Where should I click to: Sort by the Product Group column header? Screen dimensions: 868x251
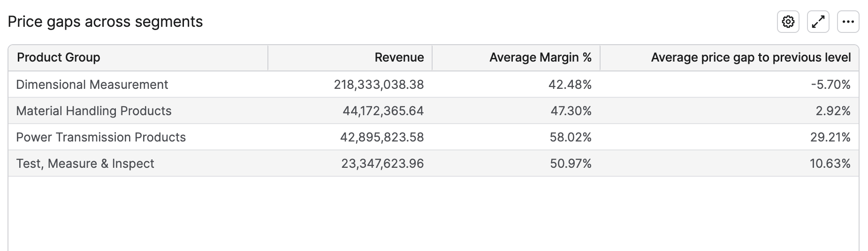click(x=59, y=57)
